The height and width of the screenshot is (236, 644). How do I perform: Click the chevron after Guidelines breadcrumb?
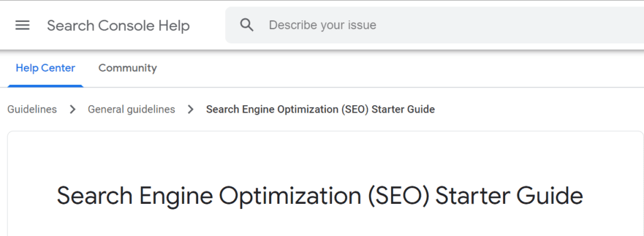pos(73,110)
